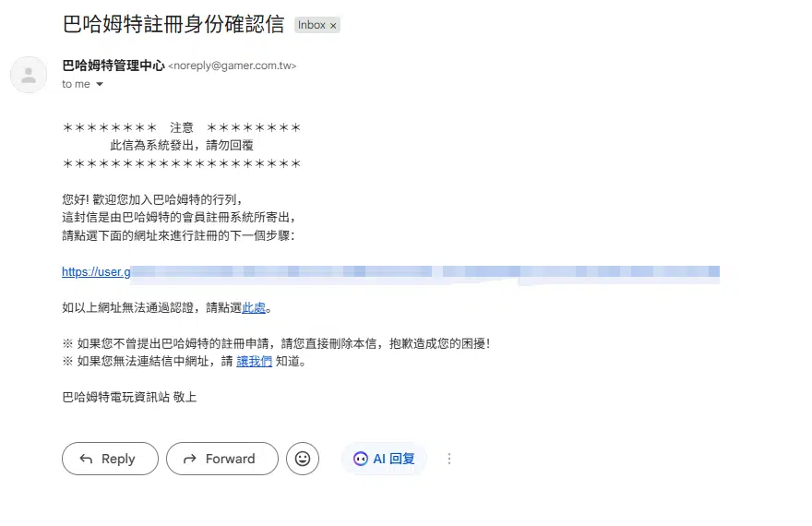
Task: Open the emoji reaction picker
Action: point(303,459)
